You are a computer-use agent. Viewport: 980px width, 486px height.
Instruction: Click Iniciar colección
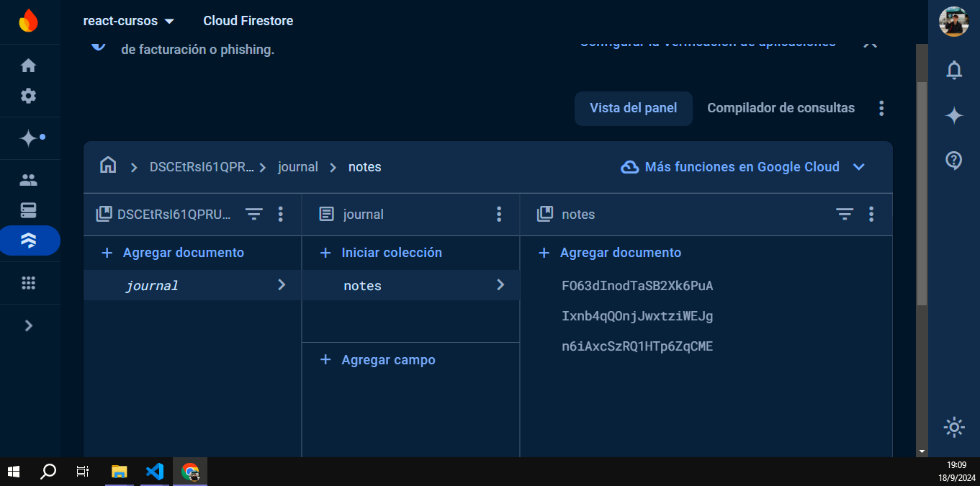tap(381, 253)
